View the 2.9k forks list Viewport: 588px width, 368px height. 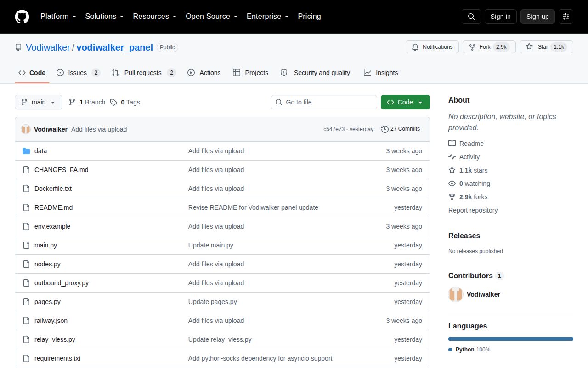(x=468, y=197)
